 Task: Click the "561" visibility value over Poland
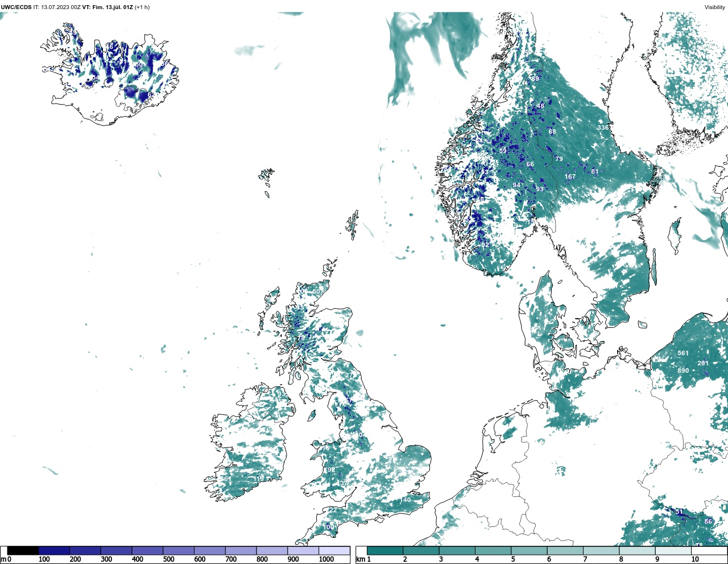tap(683, 353)
